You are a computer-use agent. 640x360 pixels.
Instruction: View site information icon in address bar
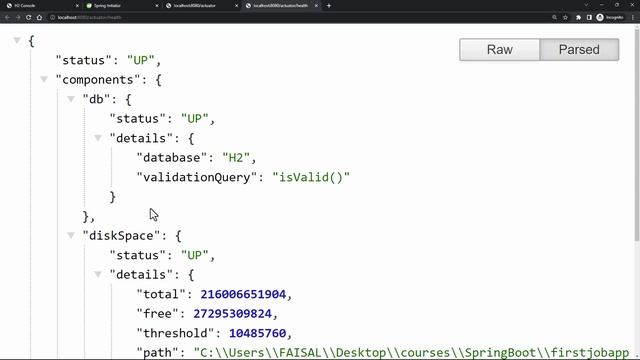[52, 18]
